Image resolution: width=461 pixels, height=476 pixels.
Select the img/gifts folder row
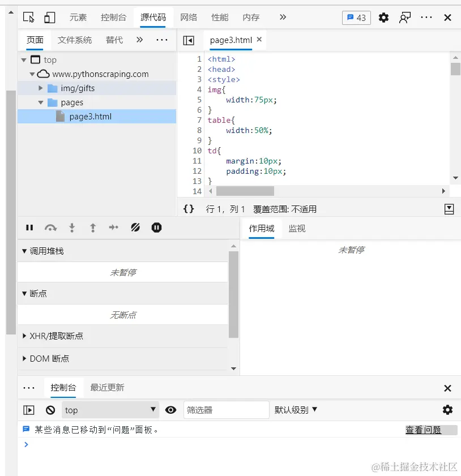point(97,88)
